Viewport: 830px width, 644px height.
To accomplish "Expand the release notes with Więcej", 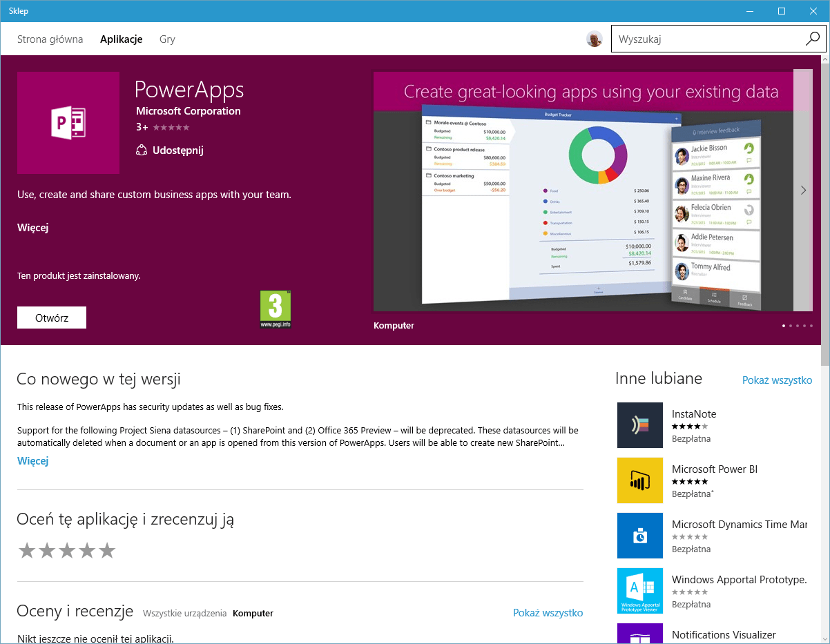I will coord(33,461).
